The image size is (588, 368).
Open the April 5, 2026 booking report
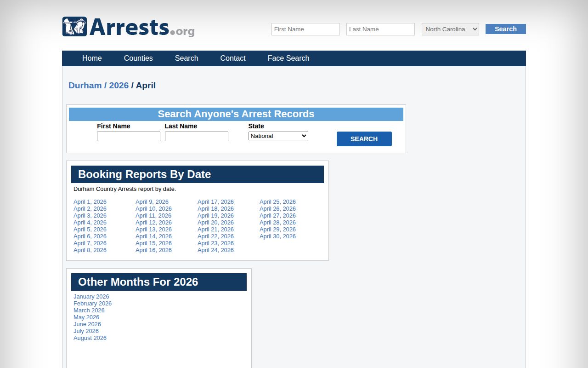coord(90,230)
